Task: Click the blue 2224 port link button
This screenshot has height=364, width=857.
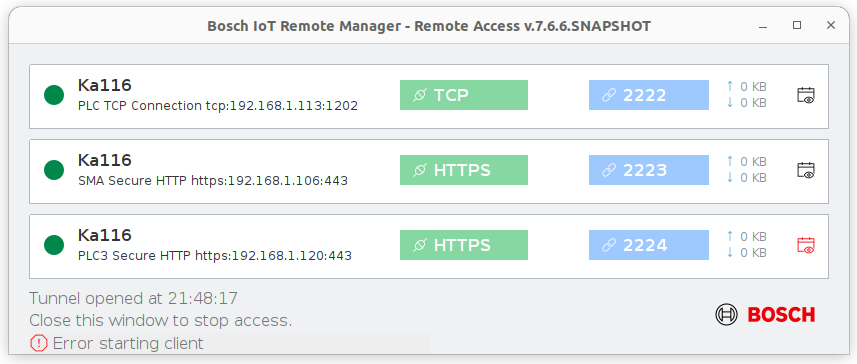Action: click(x=649, y=245)
